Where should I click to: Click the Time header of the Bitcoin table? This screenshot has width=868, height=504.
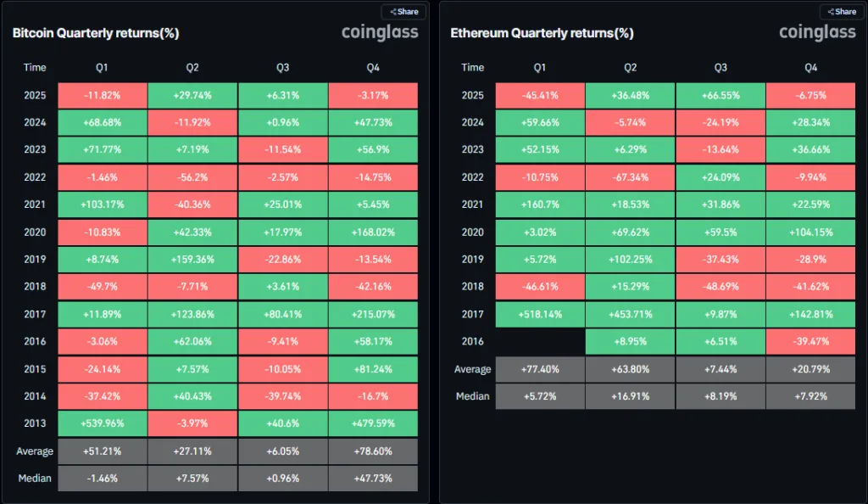click(x=34, y=67)
